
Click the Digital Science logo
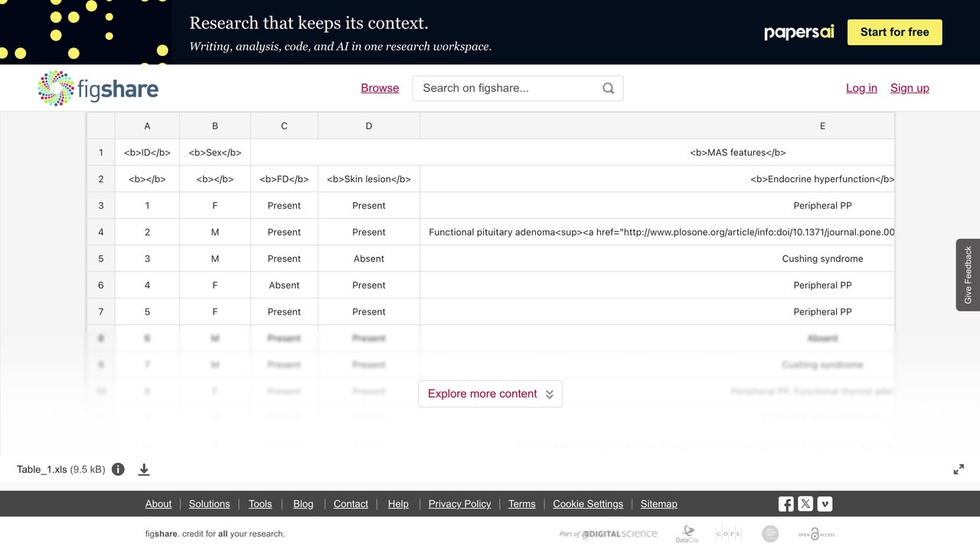608,534
